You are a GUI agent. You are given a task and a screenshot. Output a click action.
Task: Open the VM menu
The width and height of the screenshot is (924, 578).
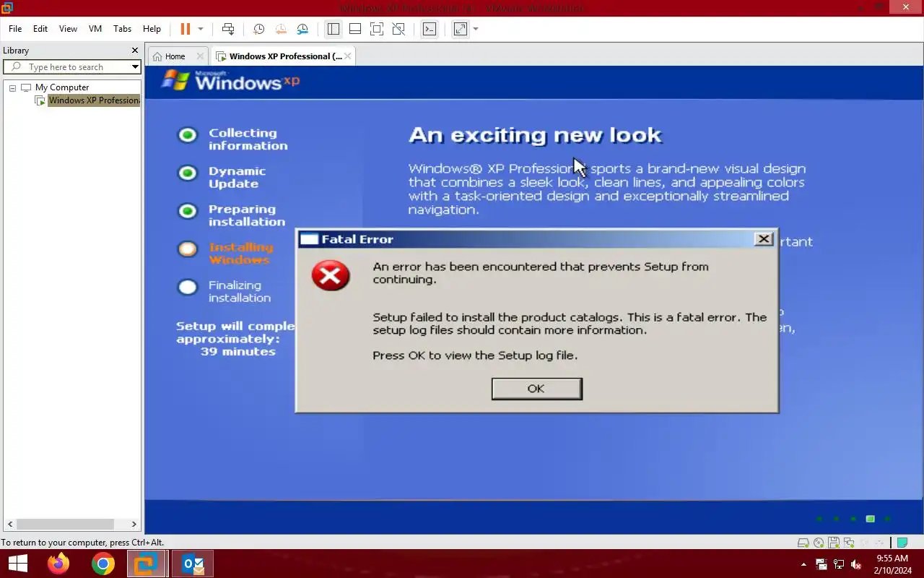coord(95,29)
